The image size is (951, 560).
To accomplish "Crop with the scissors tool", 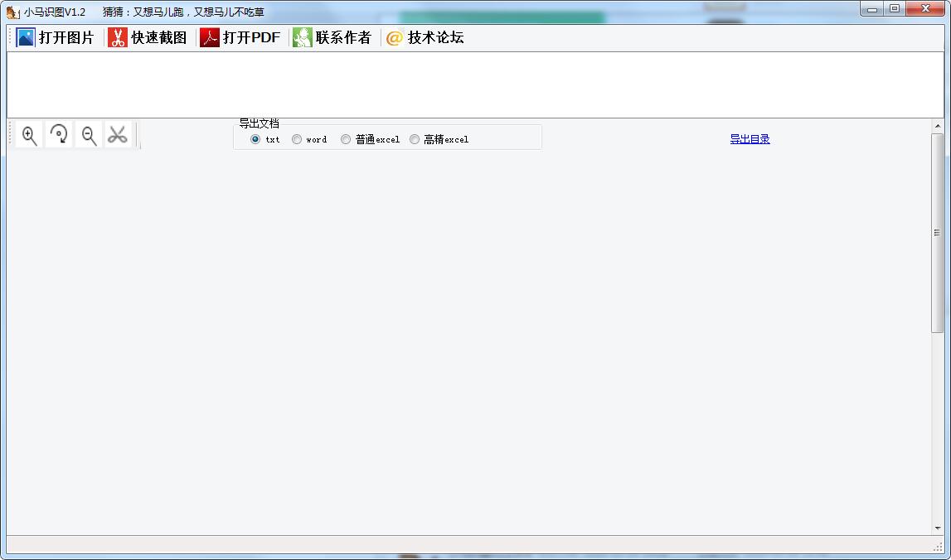I will tap(118, 134).
